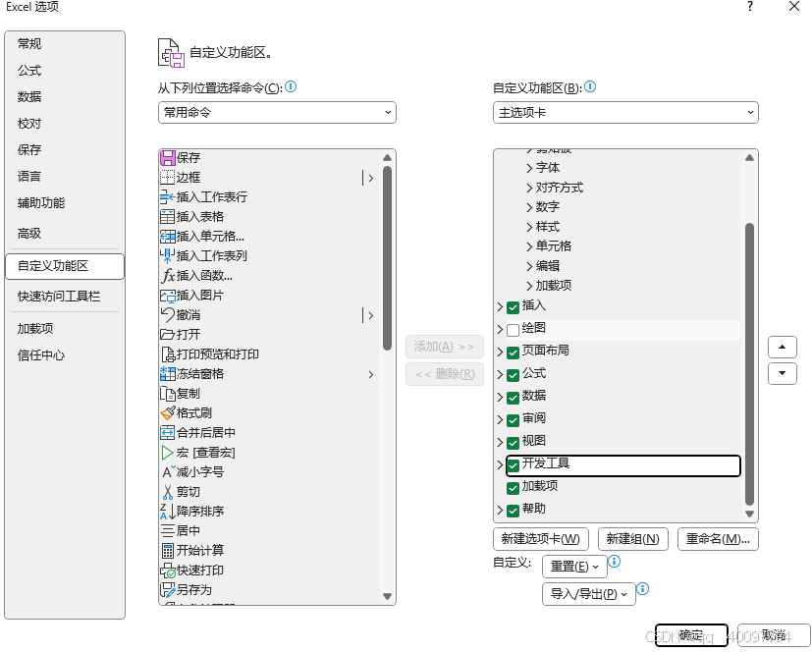Click the 边框 (Borders) command icon
This screenshot has height=652, width=812.
(x=167, y=177)
